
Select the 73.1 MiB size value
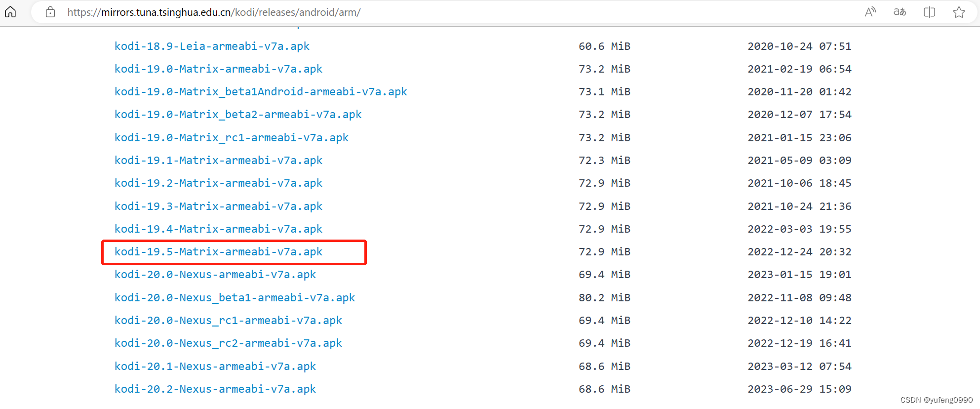(604, 91)
